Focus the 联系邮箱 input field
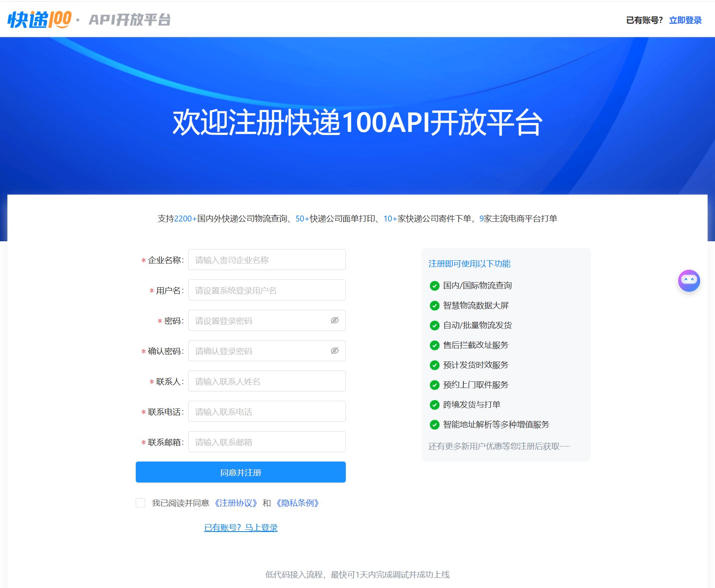 [267, 442]
